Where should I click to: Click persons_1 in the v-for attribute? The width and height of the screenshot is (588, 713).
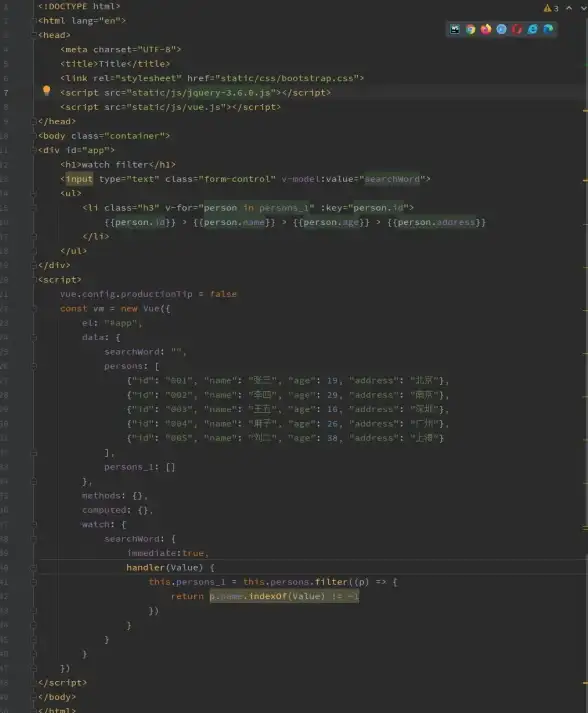click(x=284, y=208)
